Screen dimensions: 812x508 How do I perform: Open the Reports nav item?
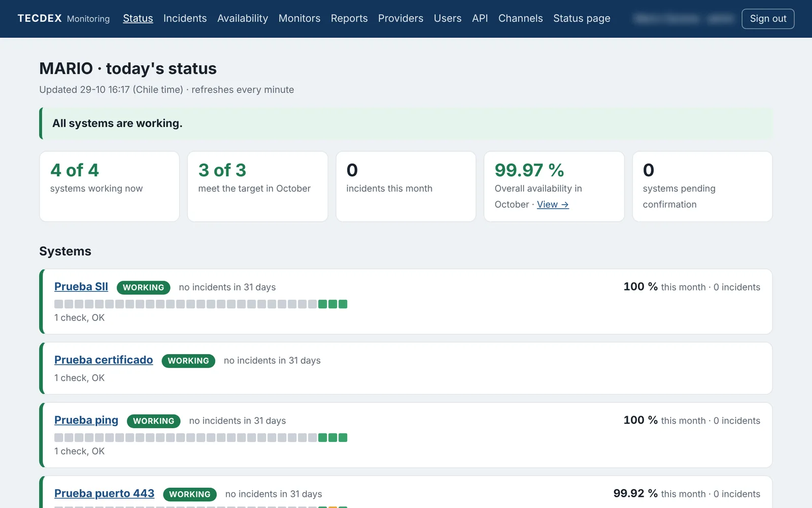[349, 18]
